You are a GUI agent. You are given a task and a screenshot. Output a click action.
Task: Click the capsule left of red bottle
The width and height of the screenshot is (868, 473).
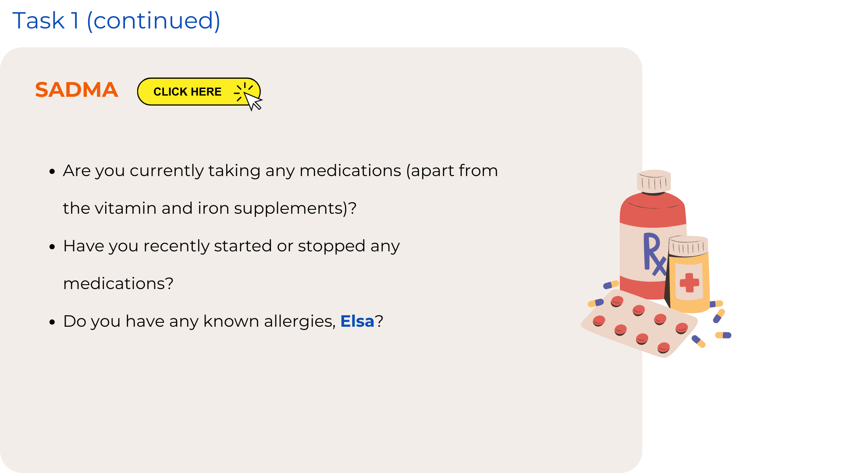[611, 285]
